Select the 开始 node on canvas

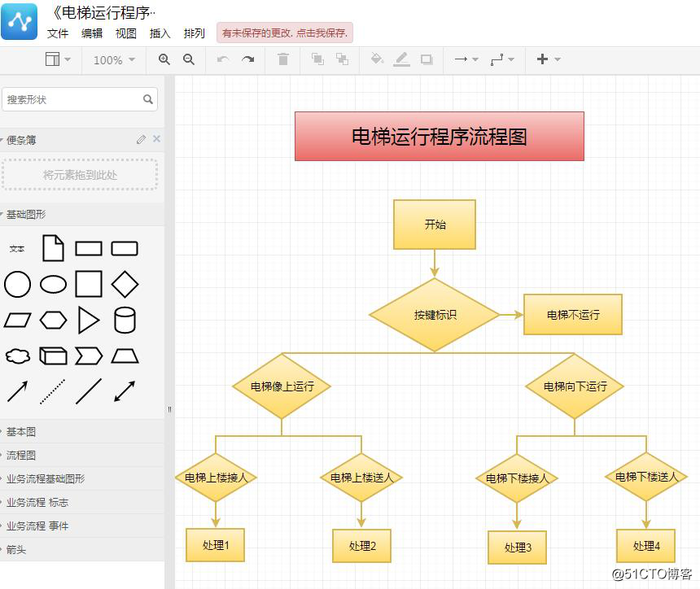tap(435, 225)
